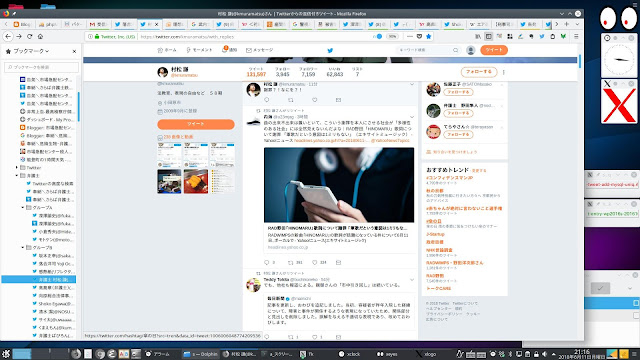Go back with the Firefox back arrow
Image resolution: width=640 pixels, height=360 pixels.
point(8,36)
